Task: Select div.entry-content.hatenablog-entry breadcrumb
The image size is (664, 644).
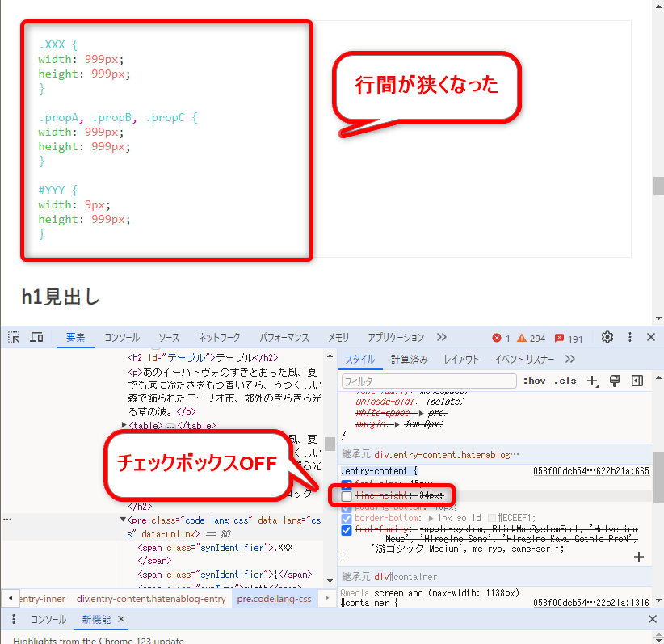Action: (151, 599)
